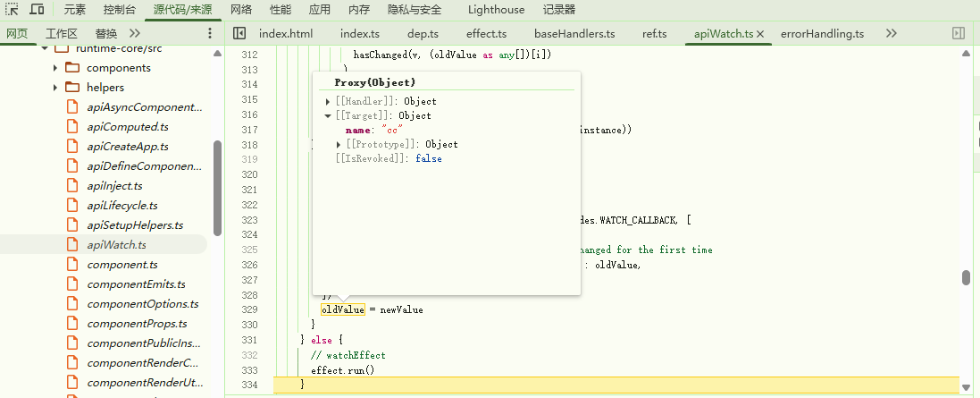The image size is (980, 398).
Task: Click [[IsRevoked]] false entry
Action: (x=389, y=159)
